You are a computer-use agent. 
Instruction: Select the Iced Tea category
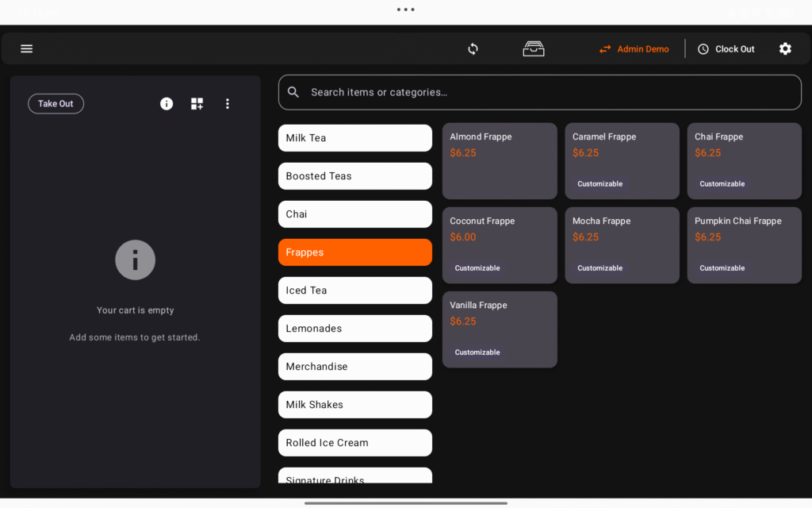coord(354,291)
